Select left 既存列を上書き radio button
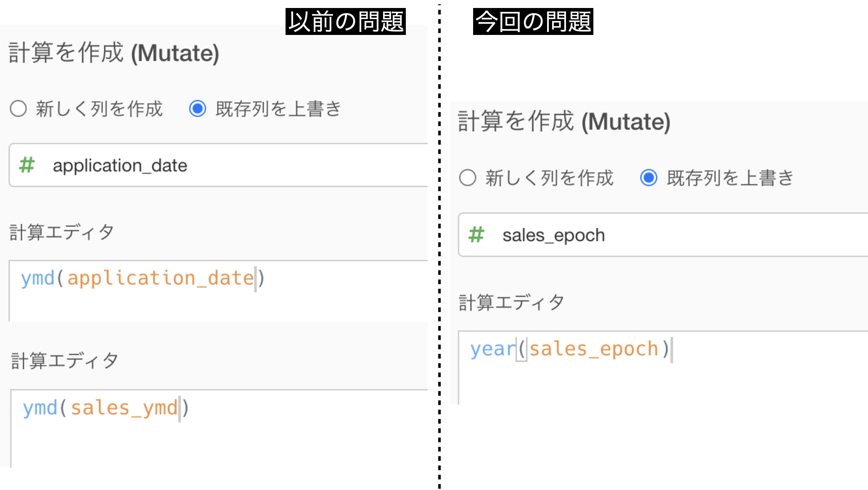The height and width of the screenshot is (490, 868). click(x=197, y=109)
